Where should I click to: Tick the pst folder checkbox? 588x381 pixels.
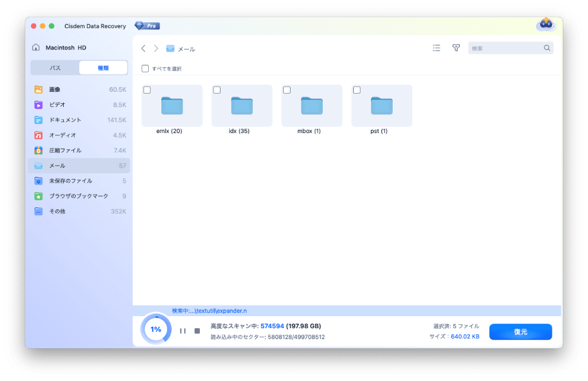tap(357, 90)
